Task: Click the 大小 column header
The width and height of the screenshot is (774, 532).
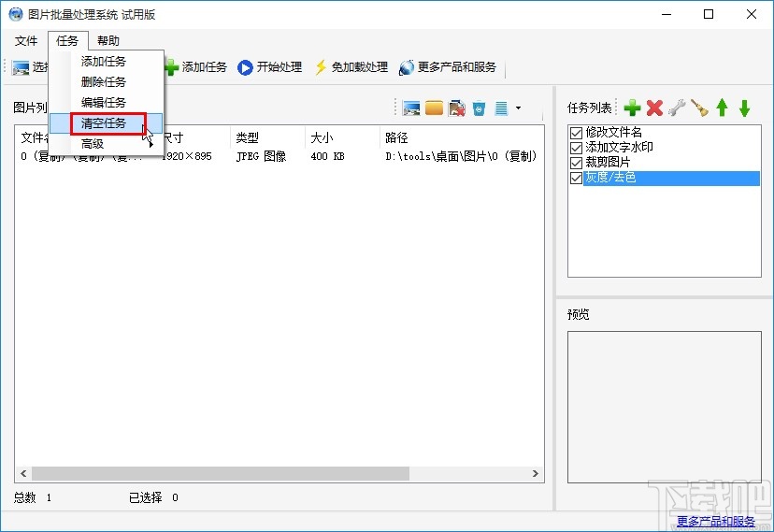Action: (342, 137)
